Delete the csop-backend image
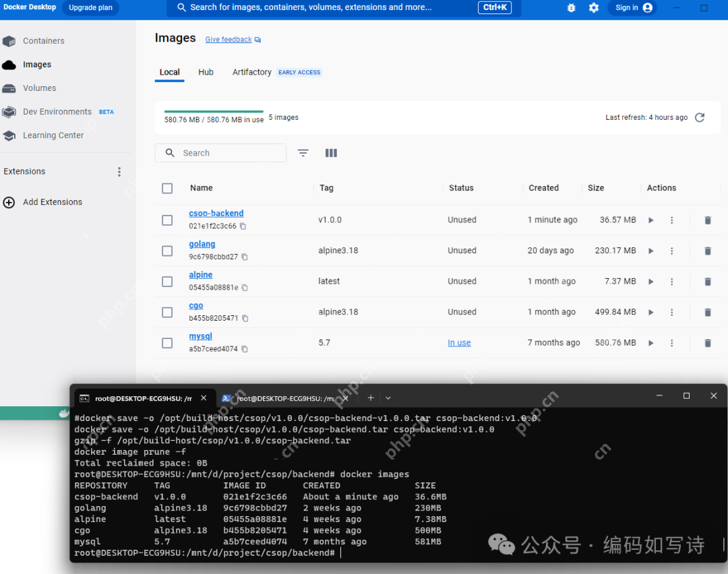The width and height of the screenshot is (728, 574). [708, 220]
